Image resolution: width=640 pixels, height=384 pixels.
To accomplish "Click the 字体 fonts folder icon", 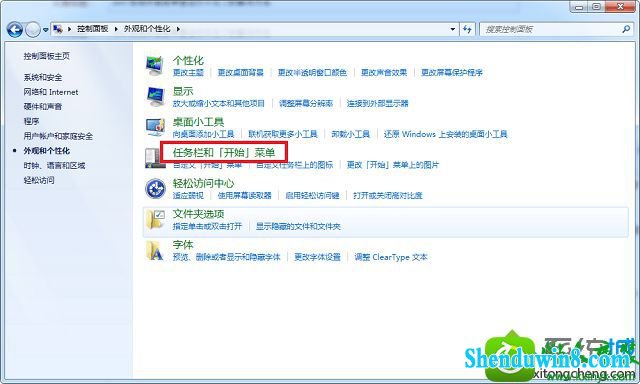I will coord(155,250).
